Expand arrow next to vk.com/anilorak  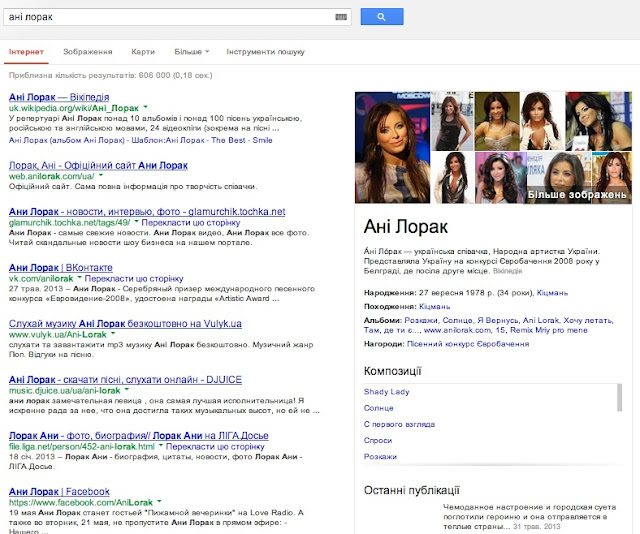80,278
